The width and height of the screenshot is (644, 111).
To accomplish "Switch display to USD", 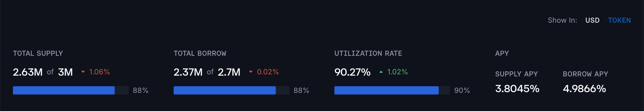I will point(592,20).
